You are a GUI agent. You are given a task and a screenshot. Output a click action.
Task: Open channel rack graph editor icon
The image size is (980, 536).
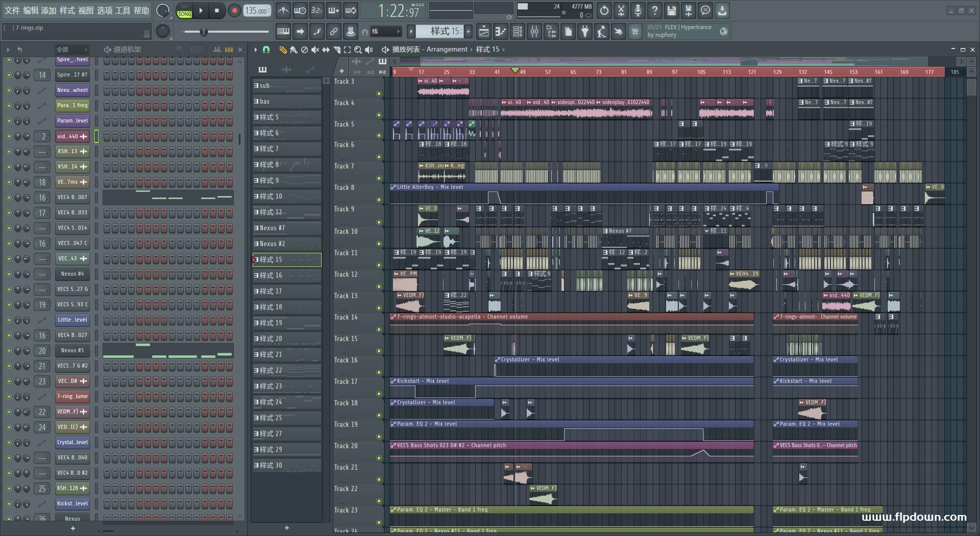coord(217,50)
